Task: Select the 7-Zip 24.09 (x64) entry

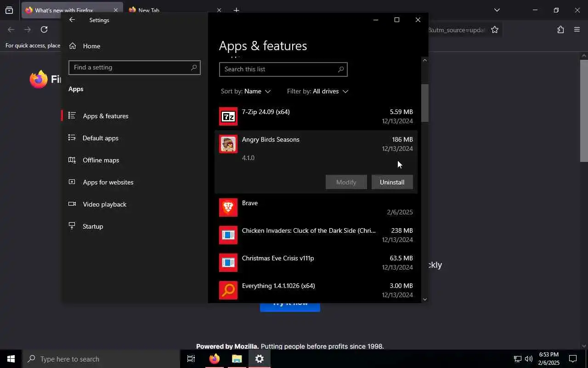Action: click(316, 116)
